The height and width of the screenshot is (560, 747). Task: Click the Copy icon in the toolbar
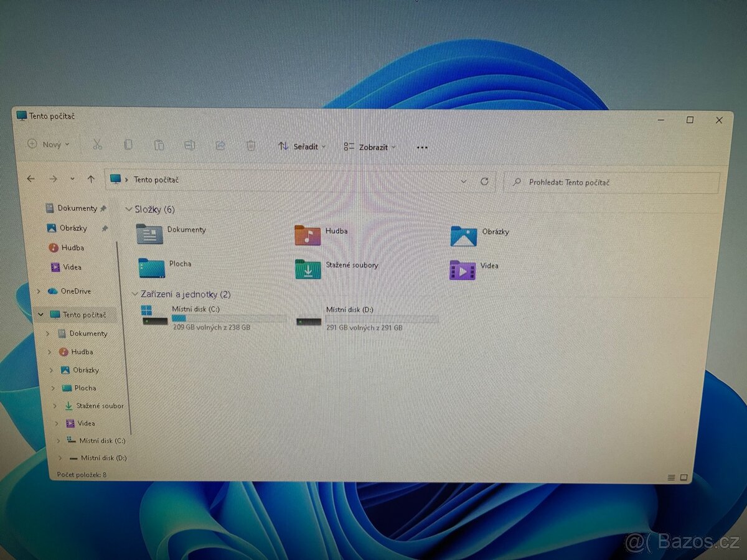pos(128,144)
